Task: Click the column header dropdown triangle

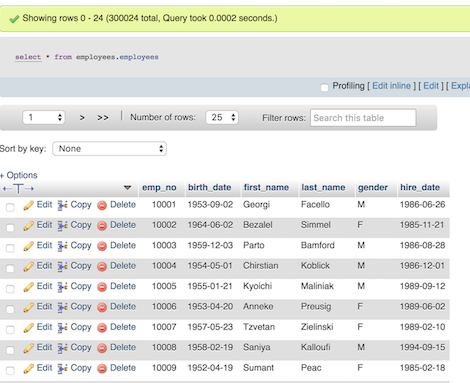Action: pos(127,188)
